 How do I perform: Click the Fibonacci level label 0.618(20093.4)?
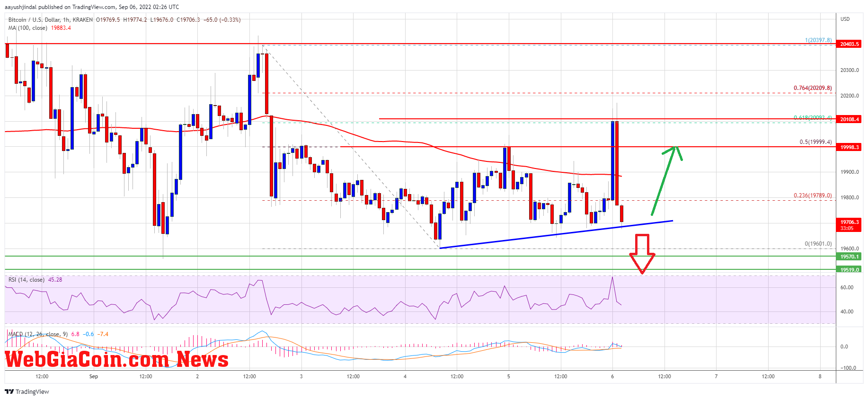point(813,118)
